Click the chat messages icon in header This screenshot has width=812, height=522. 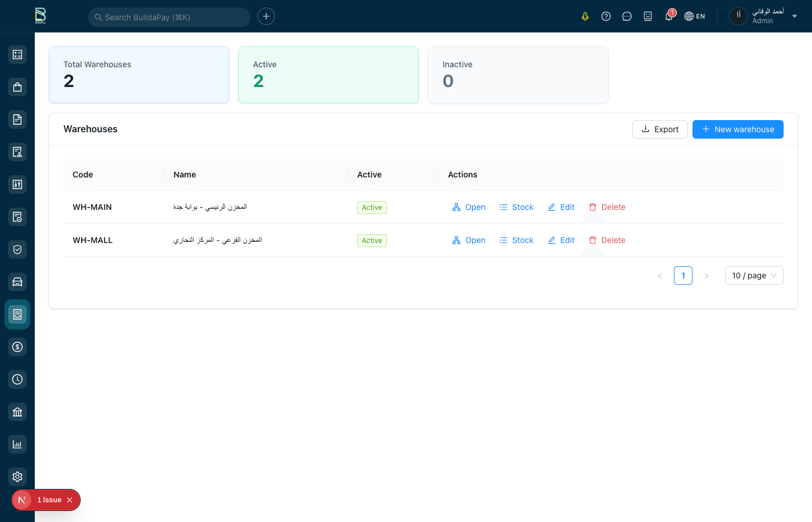tap(627, 16)
